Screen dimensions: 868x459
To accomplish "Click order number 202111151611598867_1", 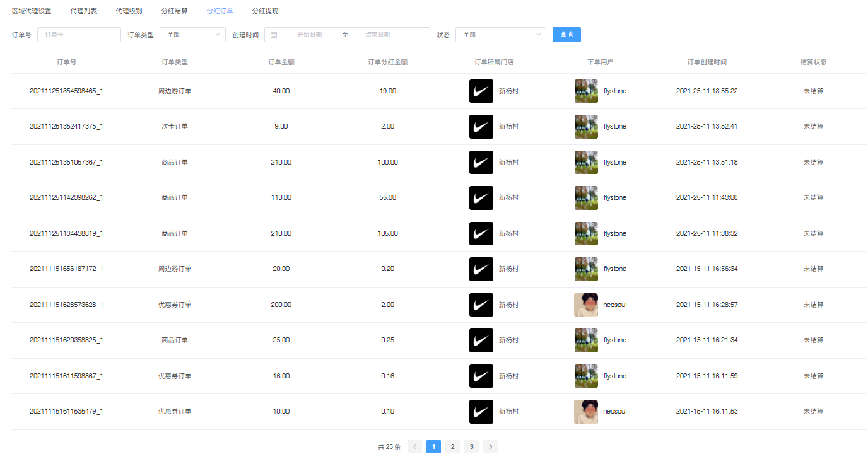I will (x=66, y=376).
